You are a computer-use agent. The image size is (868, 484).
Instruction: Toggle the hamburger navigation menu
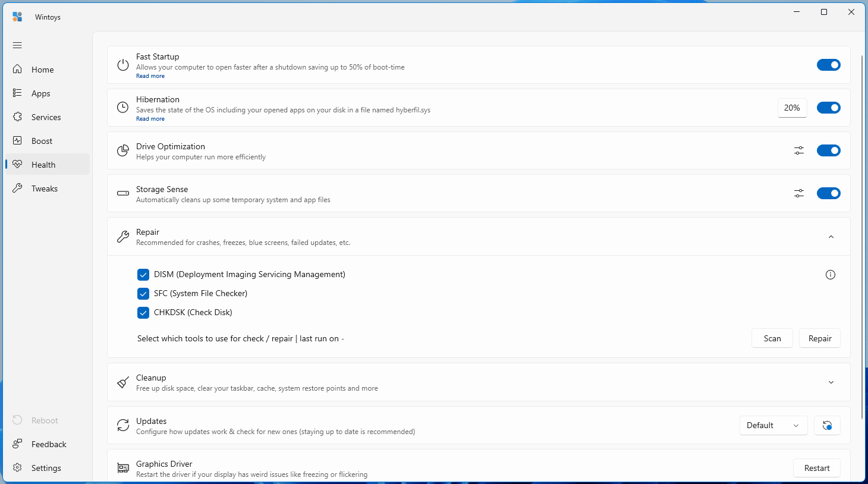[17, 45]
